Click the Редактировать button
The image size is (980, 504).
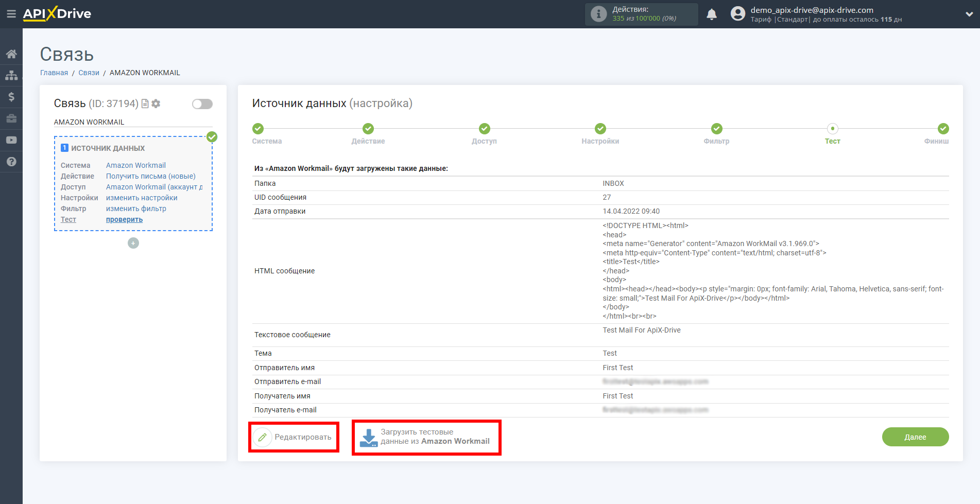(293, 437)
